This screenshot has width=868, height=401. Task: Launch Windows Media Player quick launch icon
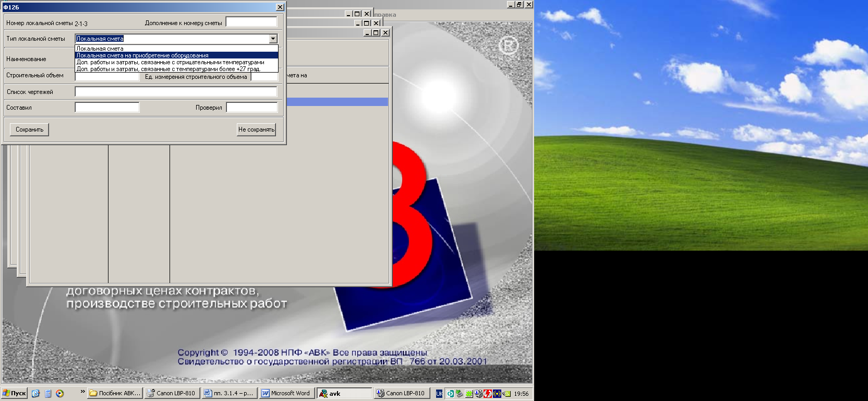coord(60,394)
